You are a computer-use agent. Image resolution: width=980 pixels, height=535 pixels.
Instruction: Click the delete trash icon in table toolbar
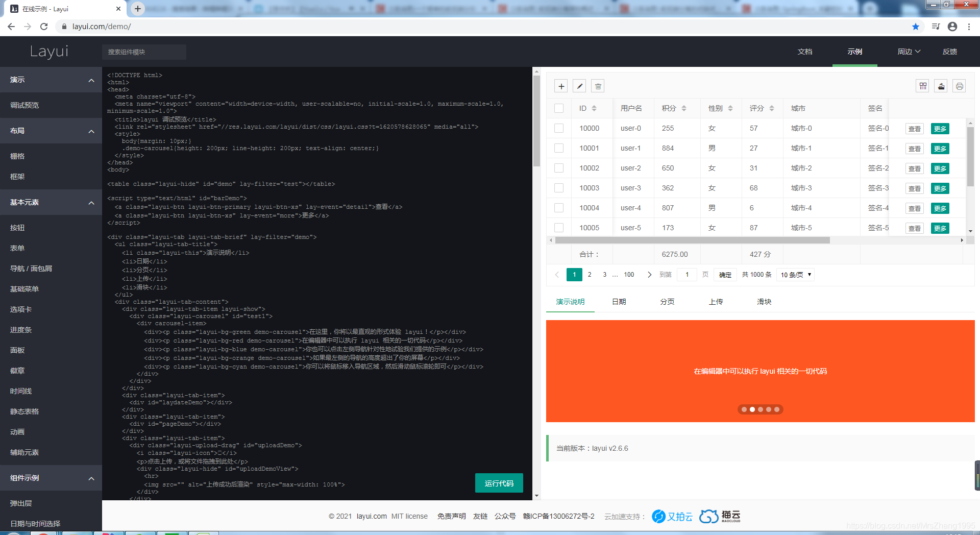pyautogui.click(x=598, y=86)
